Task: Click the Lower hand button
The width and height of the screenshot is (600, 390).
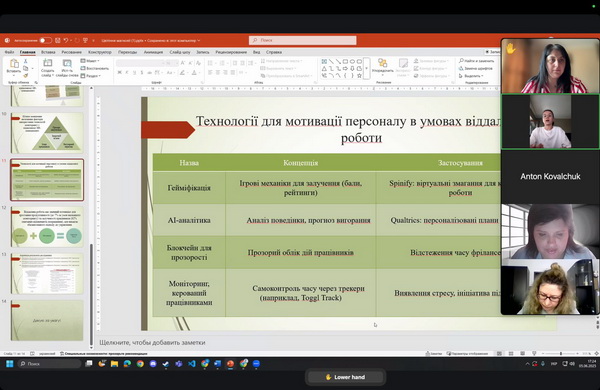Action: [x=346, y=377]
